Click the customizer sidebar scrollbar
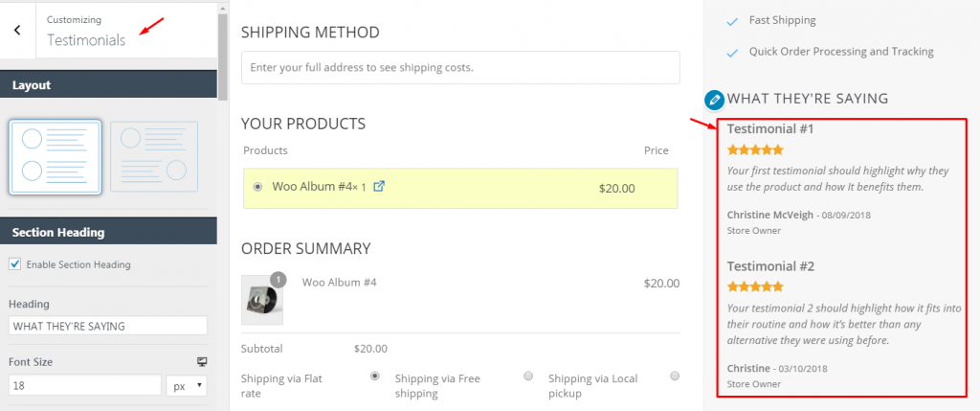Image resolution: width=980 pixels, height=411 pixels. 222,57
